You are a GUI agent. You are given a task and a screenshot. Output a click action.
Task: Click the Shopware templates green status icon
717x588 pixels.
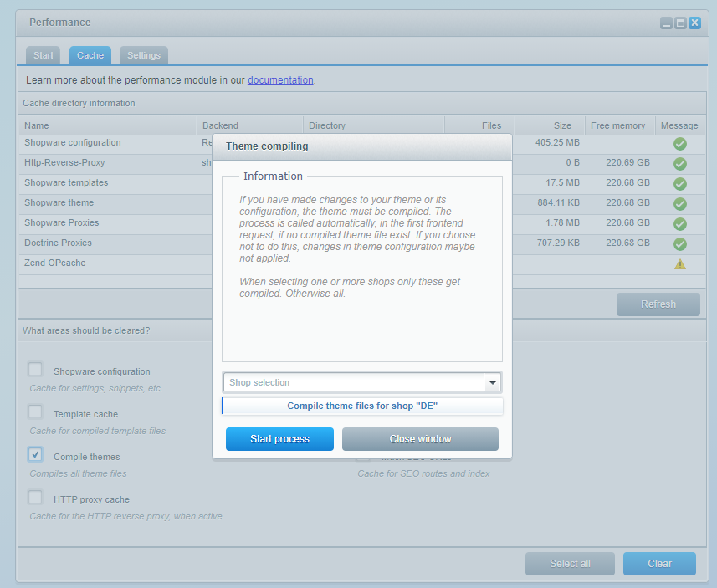[x=679, y=184]
